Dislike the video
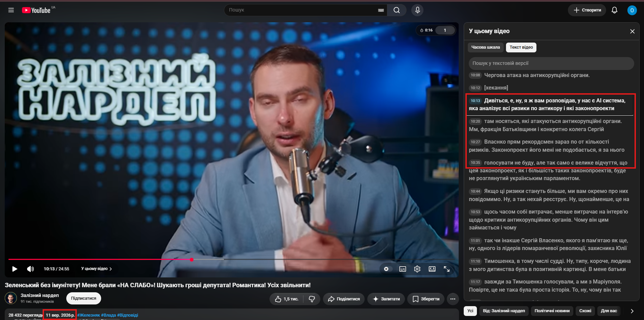Screen dimensions: 644x320 tap(312, 299)
